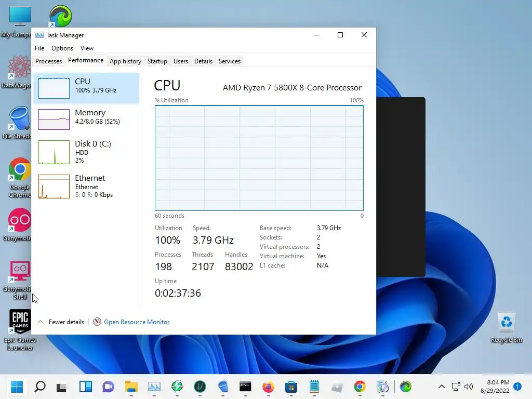The width and height of the screenshot is (532, 399).
Task: Open Chat app on taskbar
Action: coord(108,387)
